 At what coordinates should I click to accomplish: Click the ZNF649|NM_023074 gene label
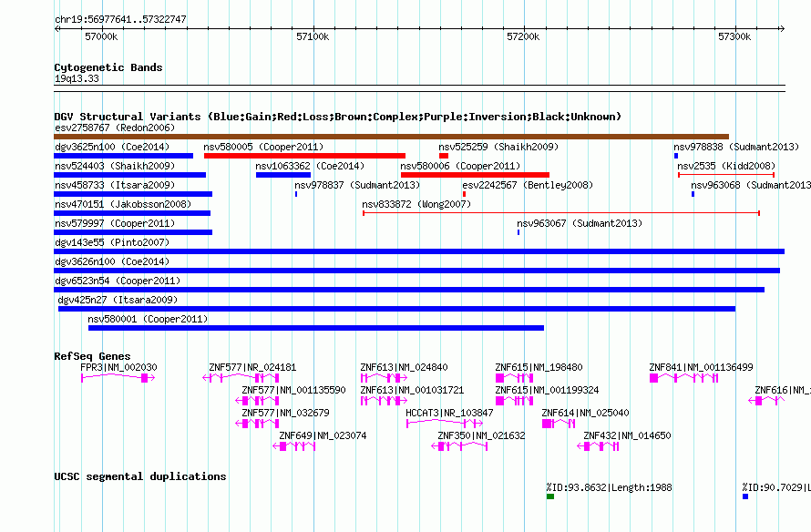tap(323, 435)
